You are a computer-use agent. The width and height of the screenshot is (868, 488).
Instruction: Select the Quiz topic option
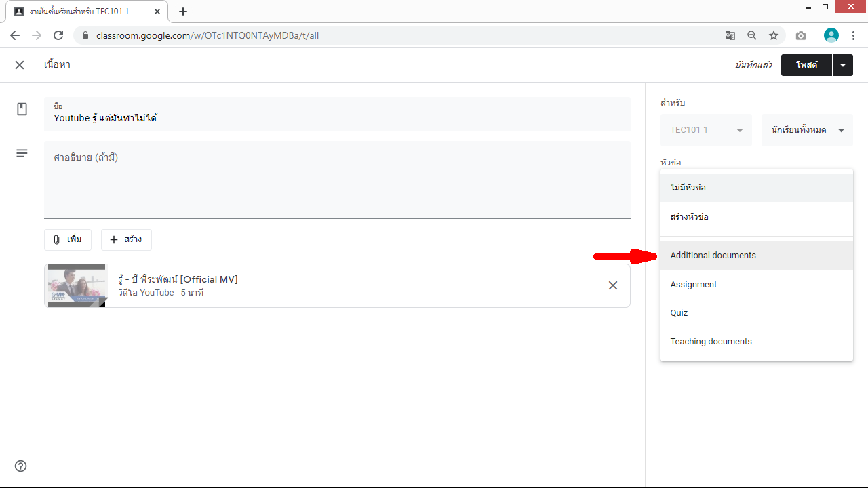pyautogui.click(x=679, y=313)
